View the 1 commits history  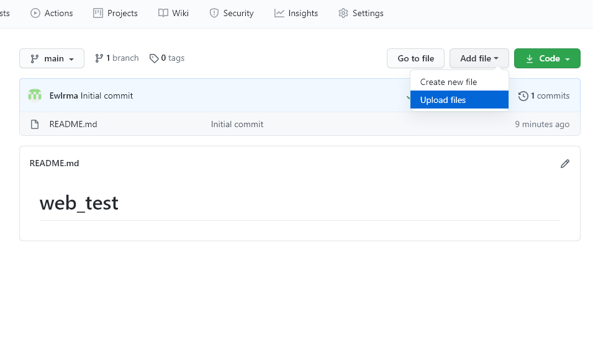[x=544, y=96]
